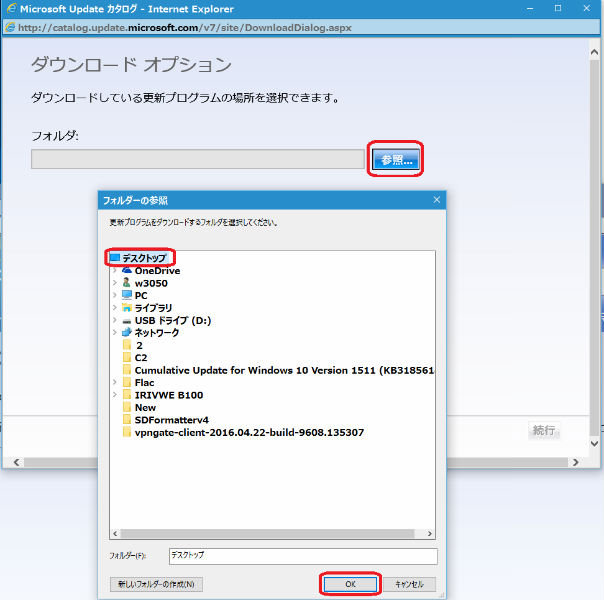Expand the ネットワーク tree node
The image size is (604, 600).
tap(115, 332)
